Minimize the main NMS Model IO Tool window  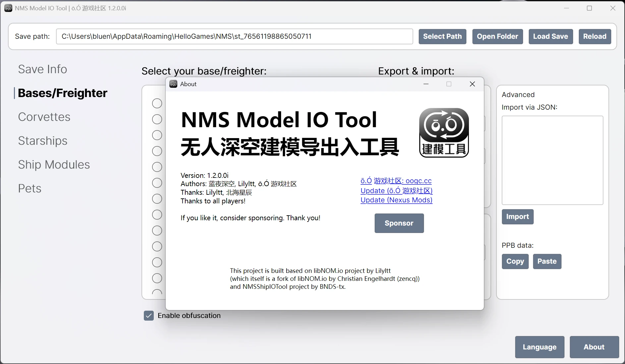[x=566, y=8]
